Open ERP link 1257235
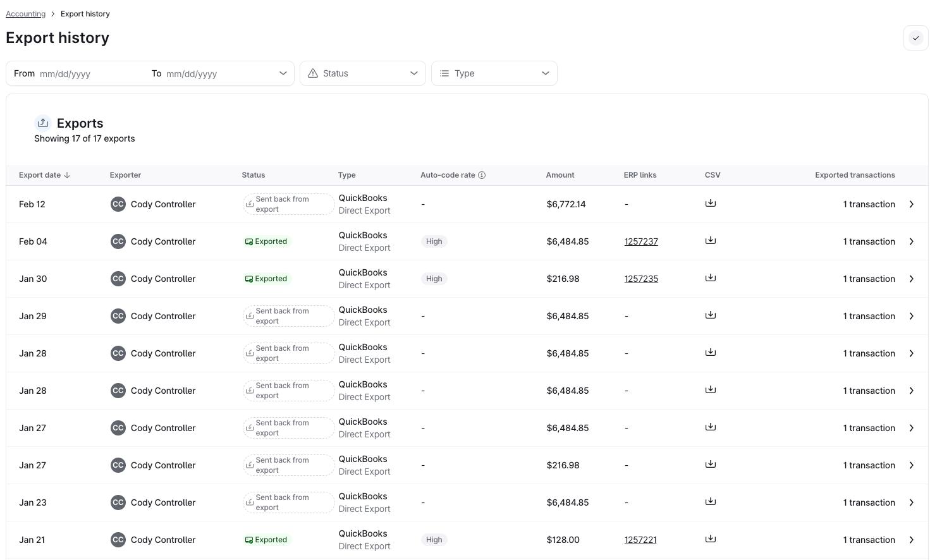This screenshot has height=560, width=930. pos(641,279)
